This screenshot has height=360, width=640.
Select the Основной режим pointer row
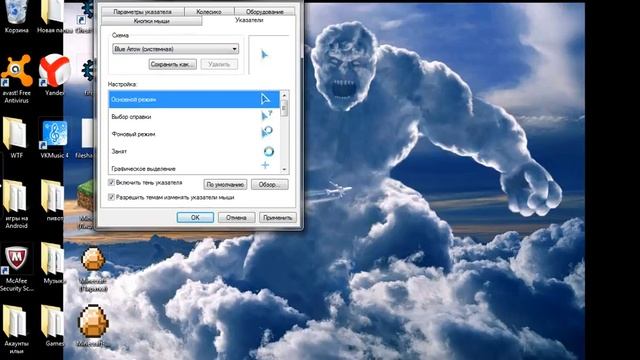point(194,100)
